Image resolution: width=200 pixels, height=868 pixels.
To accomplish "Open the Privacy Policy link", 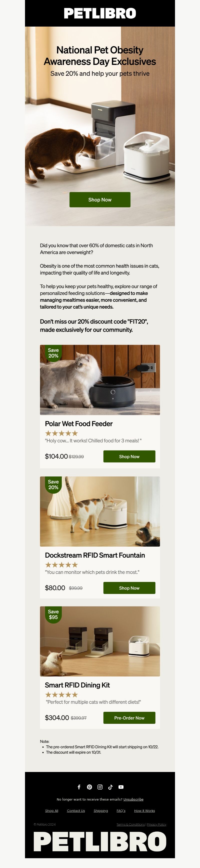I will (157, 825).
